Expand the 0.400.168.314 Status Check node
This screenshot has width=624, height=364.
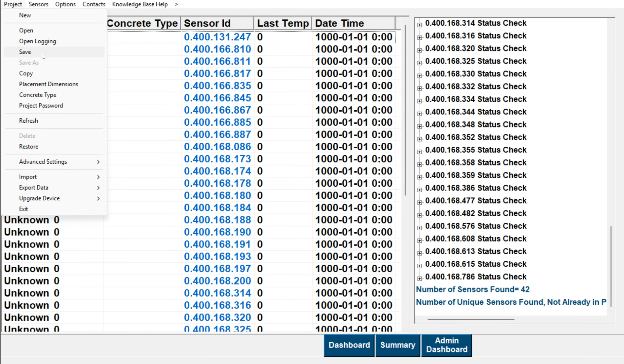tap(419, 25)
